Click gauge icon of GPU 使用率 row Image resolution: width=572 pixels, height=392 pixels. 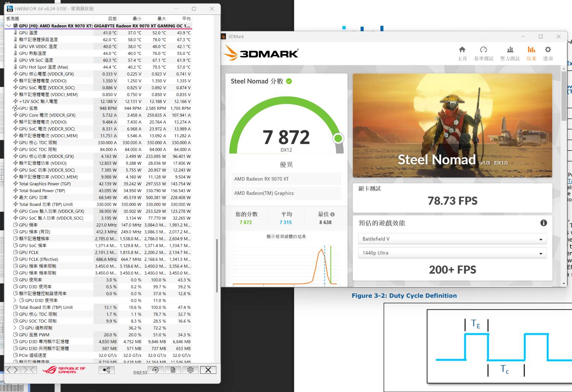(x=16, y=280)
